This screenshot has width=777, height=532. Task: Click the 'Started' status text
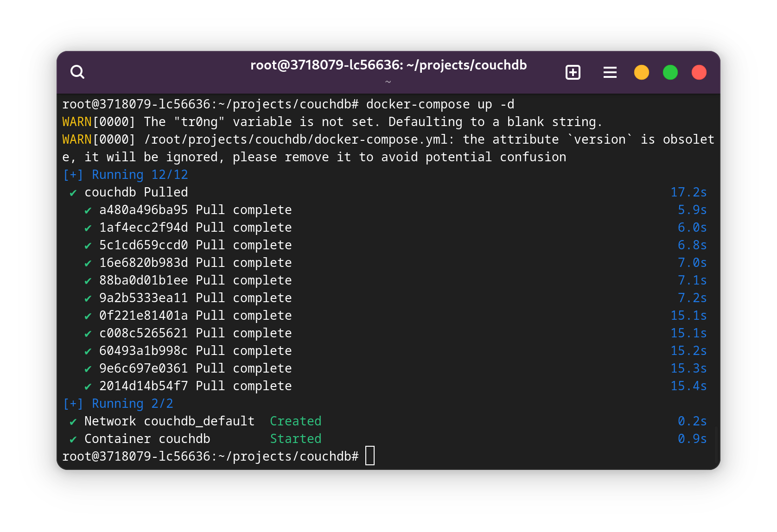point(296,439)
